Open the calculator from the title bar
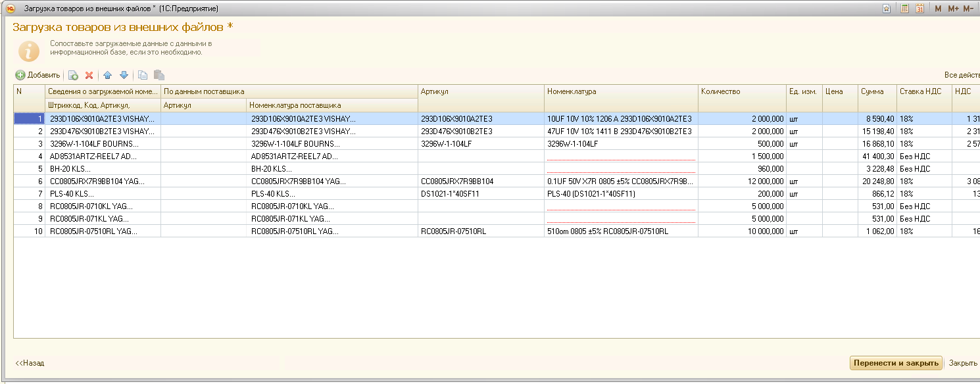 click(905, 9)
